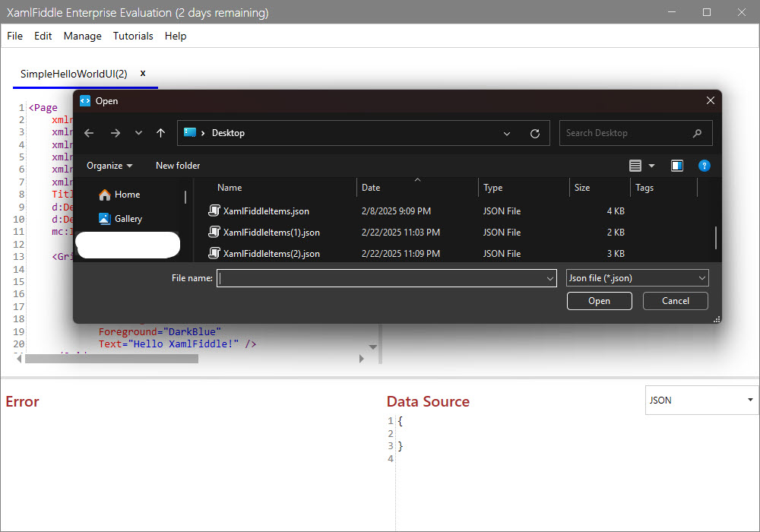Click the Back arrow in Open dialog
760x532 pixels.
89,133
